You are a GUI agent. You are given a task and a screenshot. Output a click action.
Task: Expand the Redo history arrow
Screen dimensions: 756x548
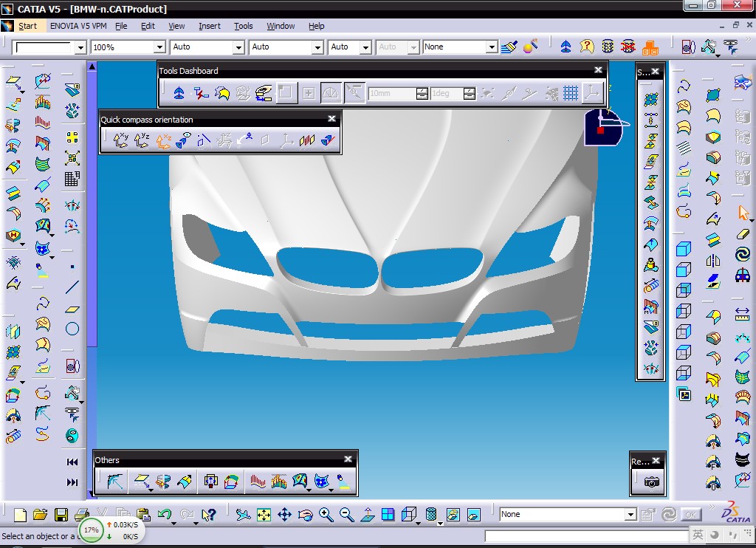pos(196,522)
